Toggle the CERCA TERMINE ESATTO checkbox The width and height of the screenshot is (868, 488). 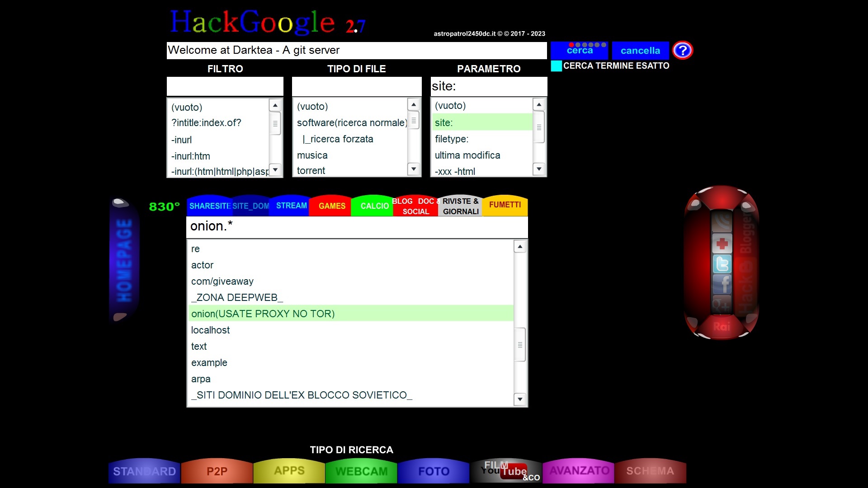[557, 66]
